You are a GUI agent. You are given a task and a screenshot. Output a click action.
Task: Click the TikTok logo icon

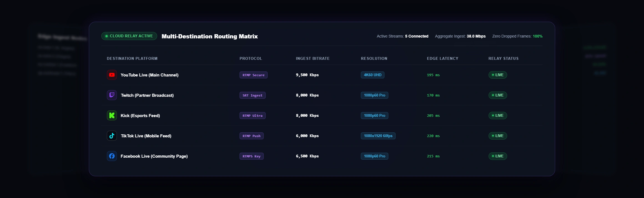[112, 136]
